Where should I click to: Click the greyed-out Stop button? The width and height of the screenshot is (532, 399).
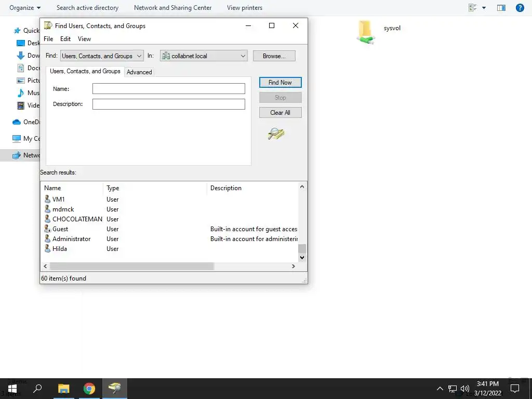(x=280, y=97)
